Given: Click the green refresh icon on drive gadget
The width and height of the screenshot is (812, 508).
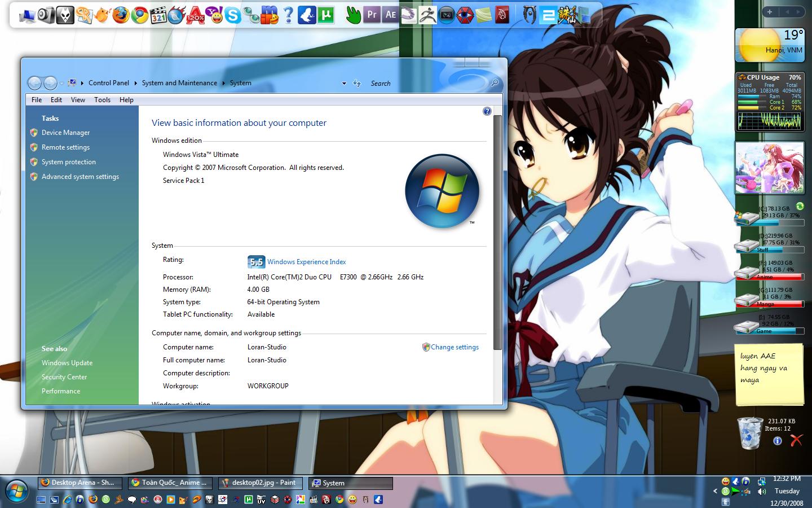Looking at the screenshot, I should coord(800,207).
